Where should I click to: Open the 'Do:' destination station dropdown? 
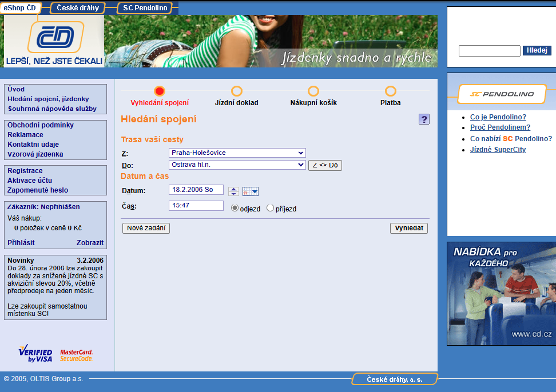(237, 165)
